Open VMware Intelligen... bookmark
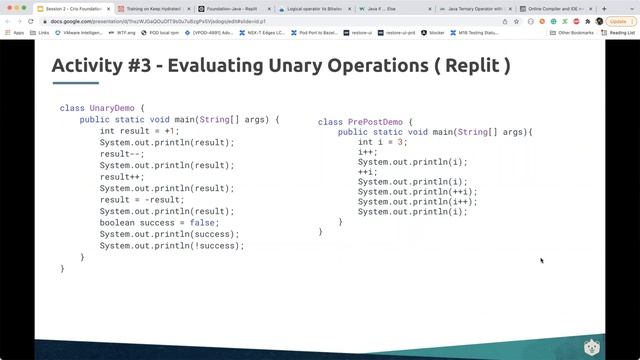The image size is (640, 360). [x=78, y=33]
